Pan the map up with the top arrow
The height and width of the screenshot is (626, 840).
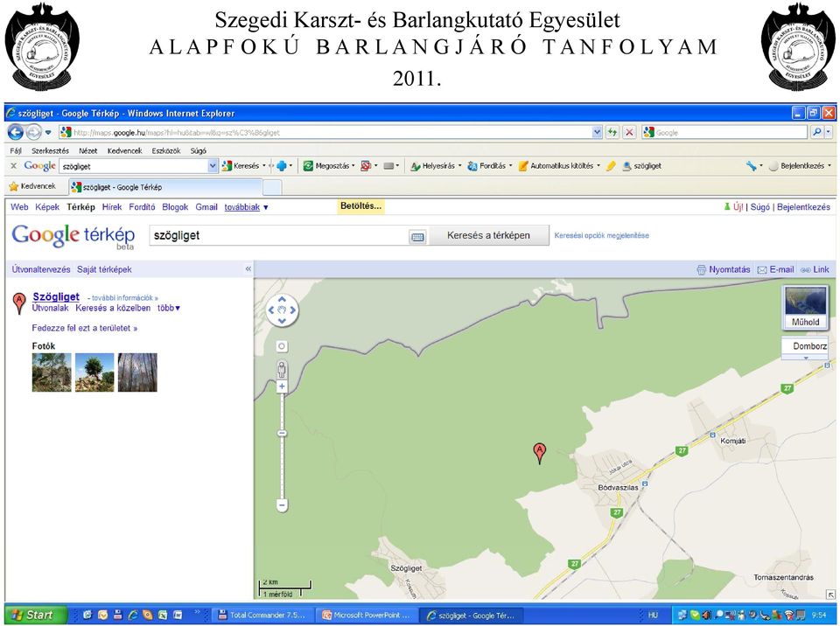coord(282,299)
